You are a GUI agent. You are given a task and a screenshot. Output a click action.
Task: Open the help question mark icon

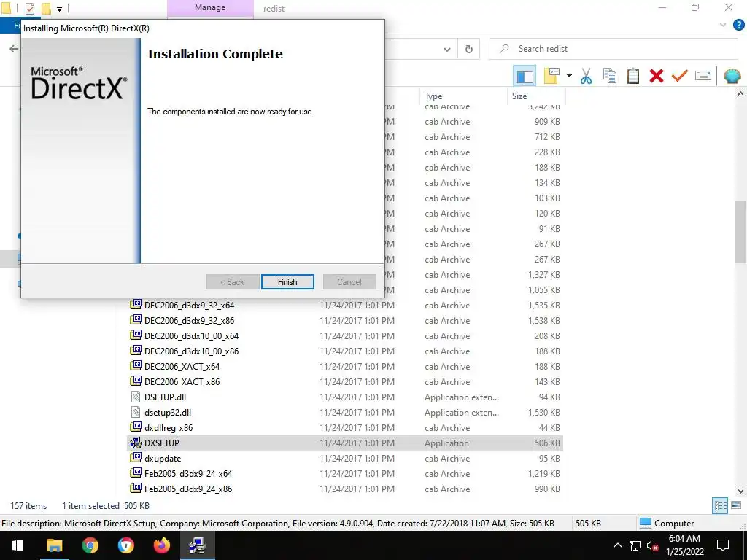pos(738,25)
